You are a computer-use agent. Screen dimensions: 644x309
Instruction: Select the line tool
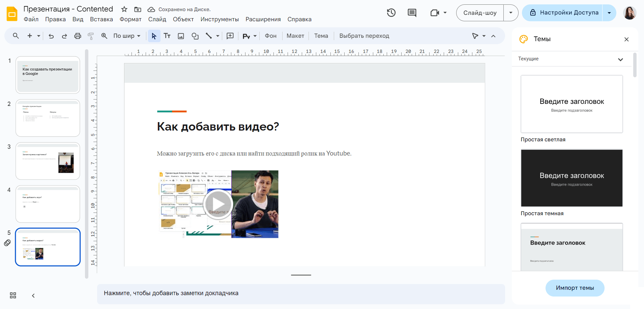point(209,36)
